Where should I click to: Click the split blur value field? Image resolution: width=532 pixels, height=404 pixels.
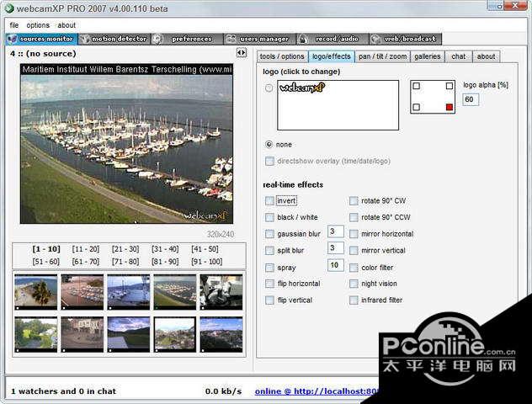click(336, 248)
